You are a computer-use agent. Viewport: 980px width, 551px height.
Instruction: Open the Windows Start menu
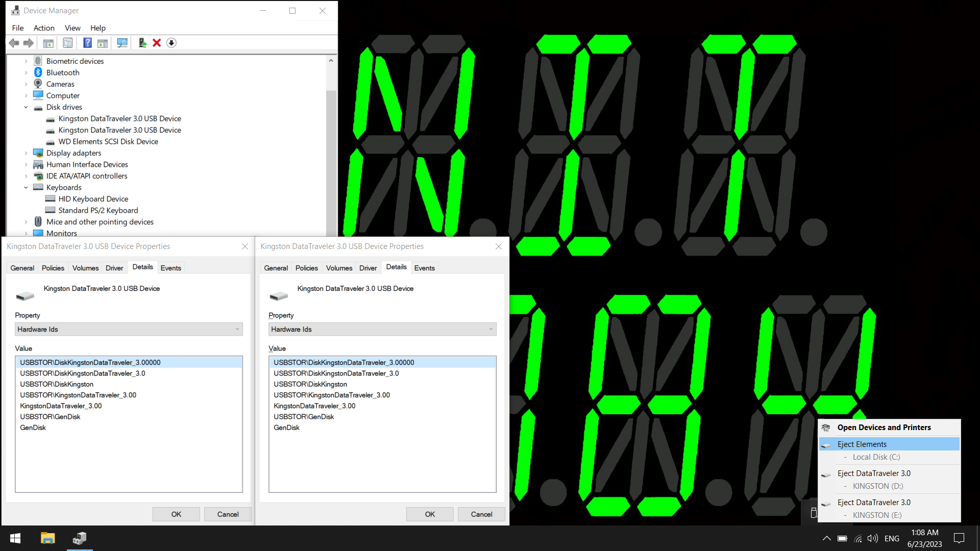(x=15, y=538)
